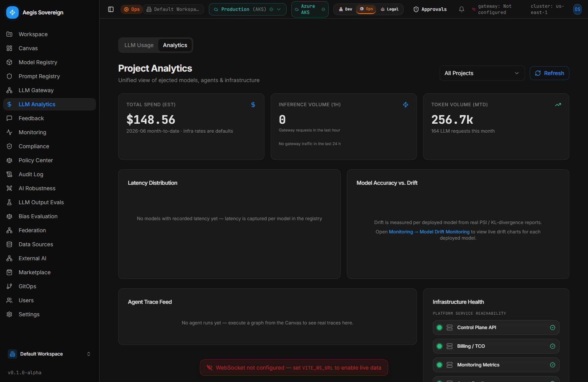Open the Default Workspace selector in top bar
The image size is (588, 382).
173,9
